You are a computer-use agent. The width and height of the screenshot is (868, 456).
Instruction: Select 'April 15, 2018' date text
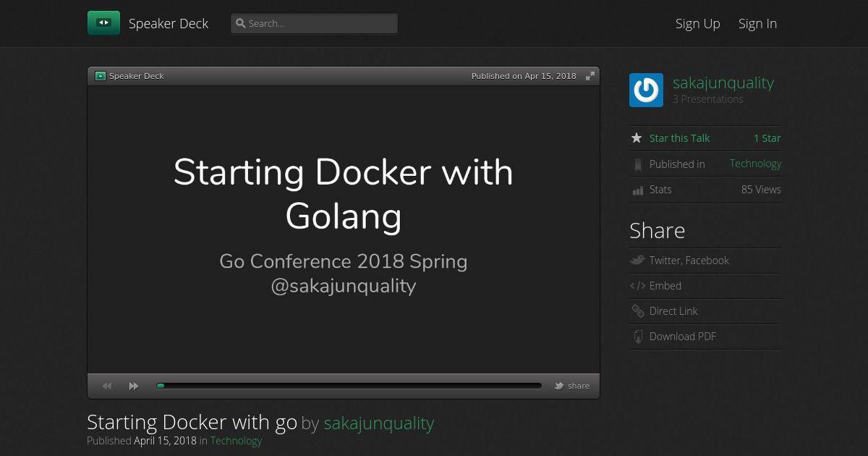pos(165,441)
